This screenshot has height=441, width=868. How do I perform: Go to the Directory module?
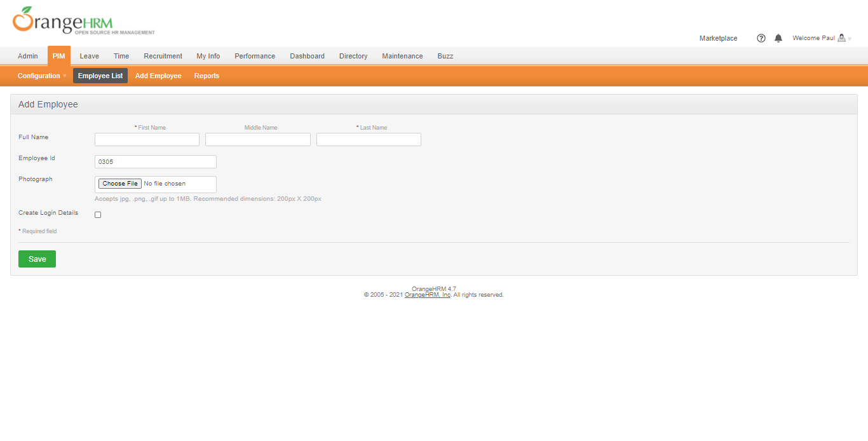(353, 56)
